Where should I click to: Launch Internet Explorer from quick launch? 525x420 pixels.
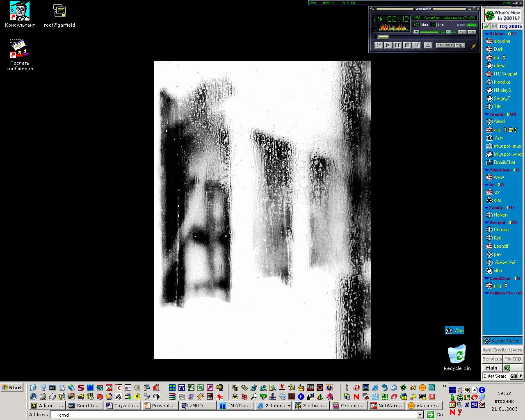375,387
